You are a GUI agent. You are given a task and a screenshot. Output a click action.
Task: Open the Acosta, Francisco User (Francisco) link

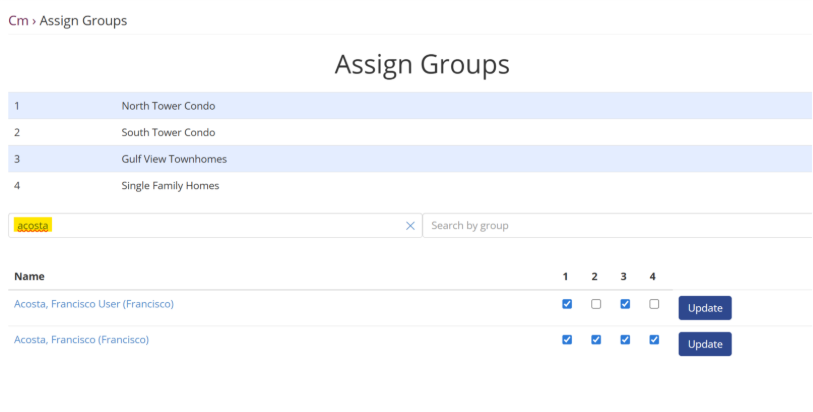point(94,304)
